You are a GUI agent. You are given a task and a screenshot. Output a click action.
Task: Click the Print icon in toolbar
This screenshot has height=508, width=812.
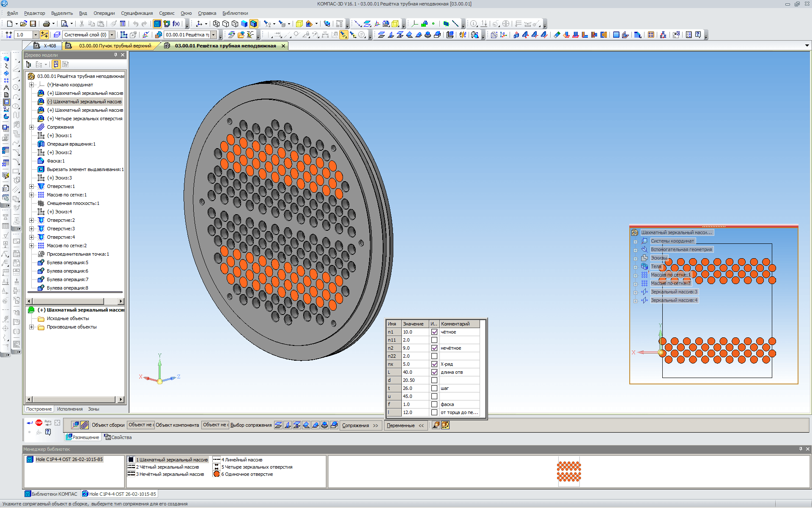pos(46,24)
